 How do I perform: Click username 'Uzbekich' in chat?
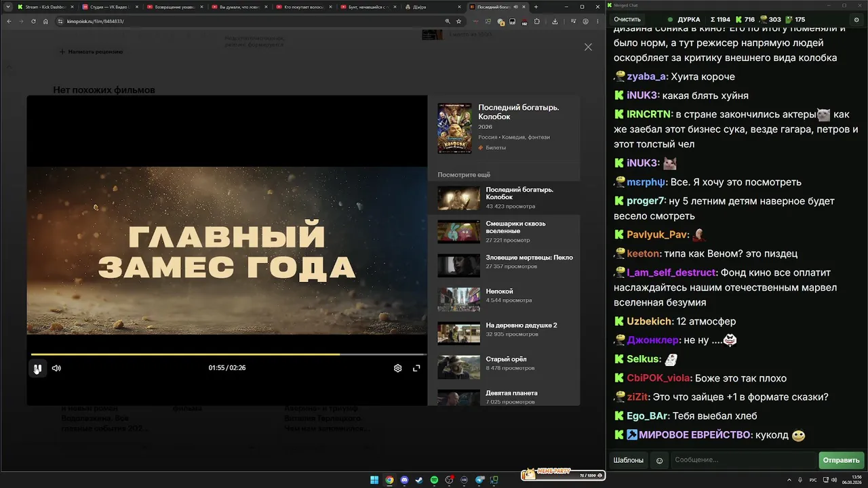tap(650, 321)
